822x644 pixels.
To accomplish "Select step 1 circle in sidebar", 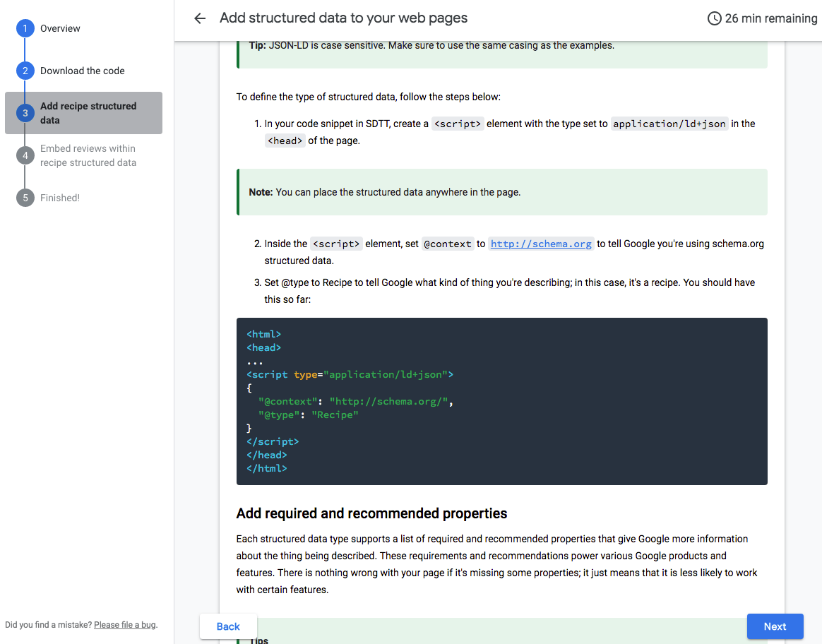I will pos(25,28).
